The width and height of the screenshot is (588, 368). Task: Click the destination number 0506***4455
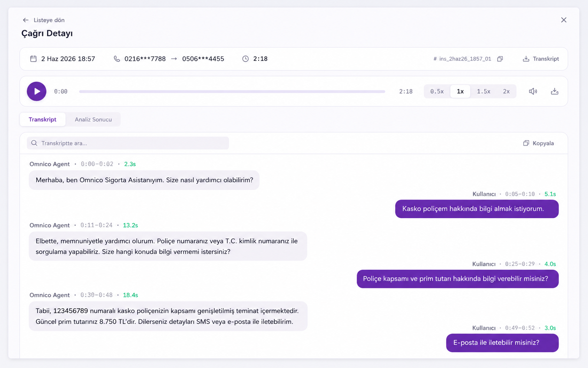(203, 59)
